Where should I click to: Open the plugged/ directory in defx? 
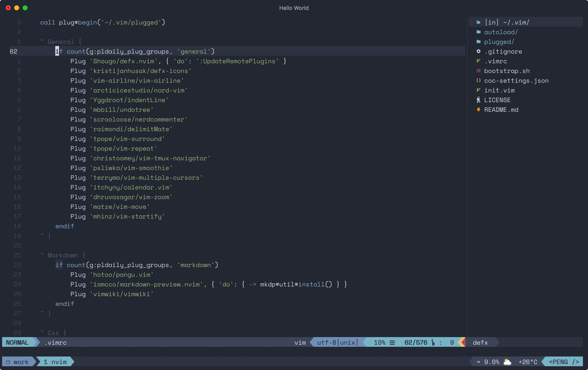coord(499,42)
